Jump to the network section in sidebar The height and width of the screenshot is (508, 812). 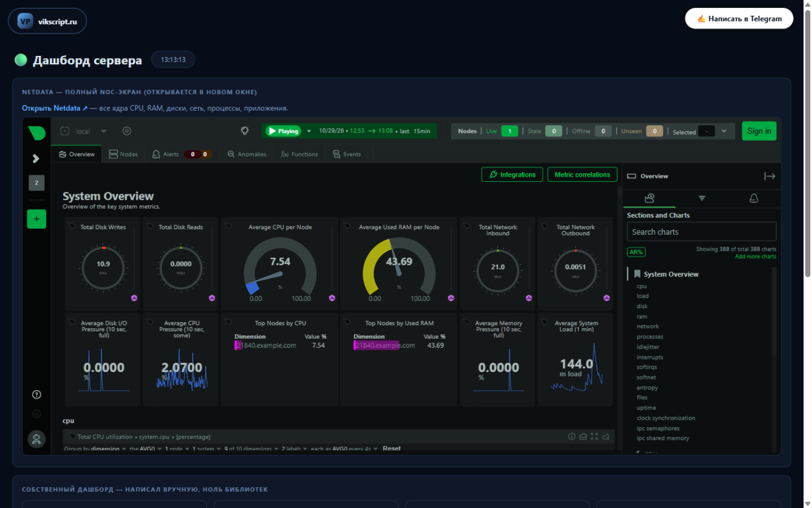click(648, 326)
